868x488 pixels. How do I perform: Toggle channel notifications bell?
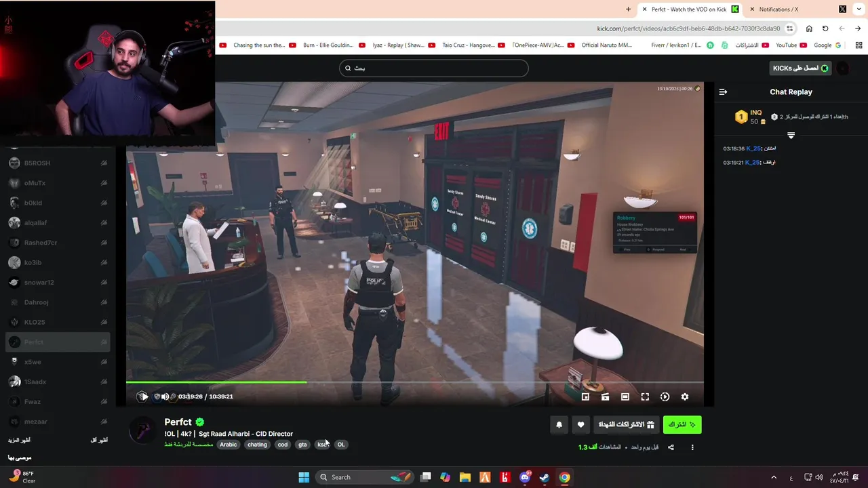[x=559, y=424]
